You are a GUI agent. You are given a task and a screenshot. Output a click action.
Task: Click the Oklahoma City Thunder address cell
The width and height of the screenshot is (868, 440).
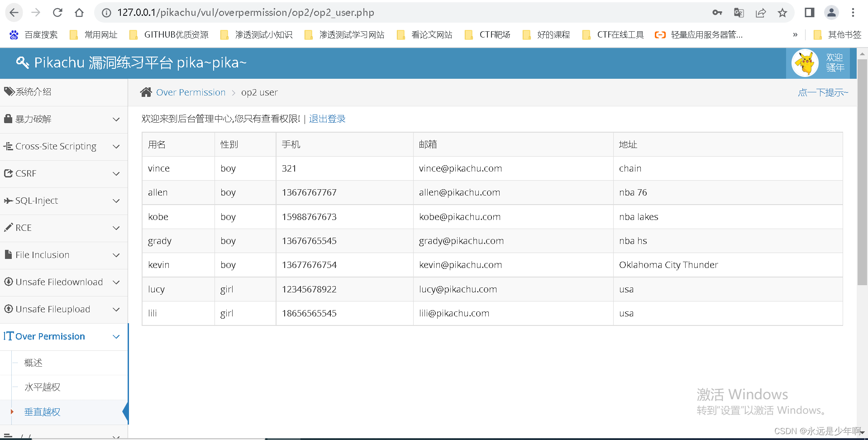click(x=728, y=265)
